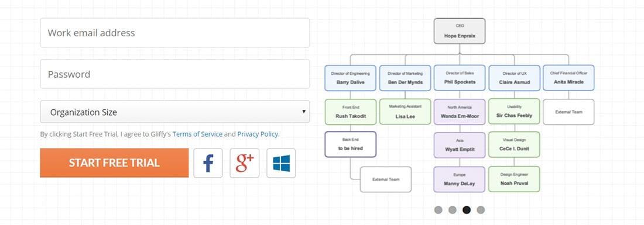644x225 pixels.
Task: Click the Barry Dalive Director of Engineering box
Action: coord(350,78)
